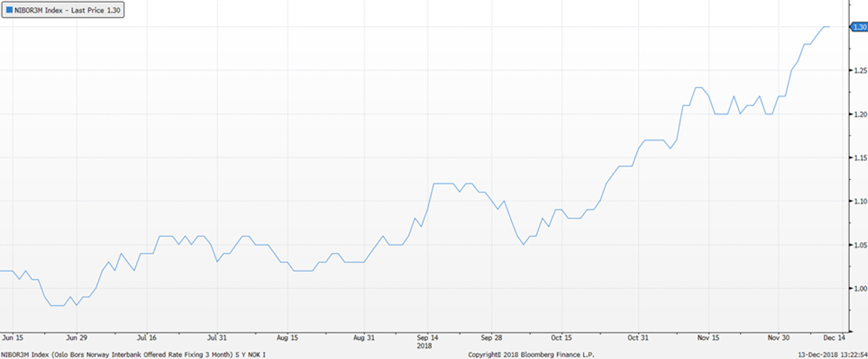Click the 1.30 last price tag
868x359 pixels.
859,27
